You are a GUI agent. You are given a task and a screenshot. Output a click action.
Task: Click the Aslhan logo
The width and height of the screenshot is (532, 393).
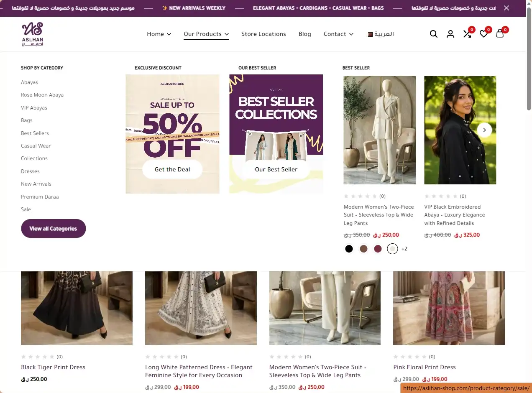[x=33, y=34]
